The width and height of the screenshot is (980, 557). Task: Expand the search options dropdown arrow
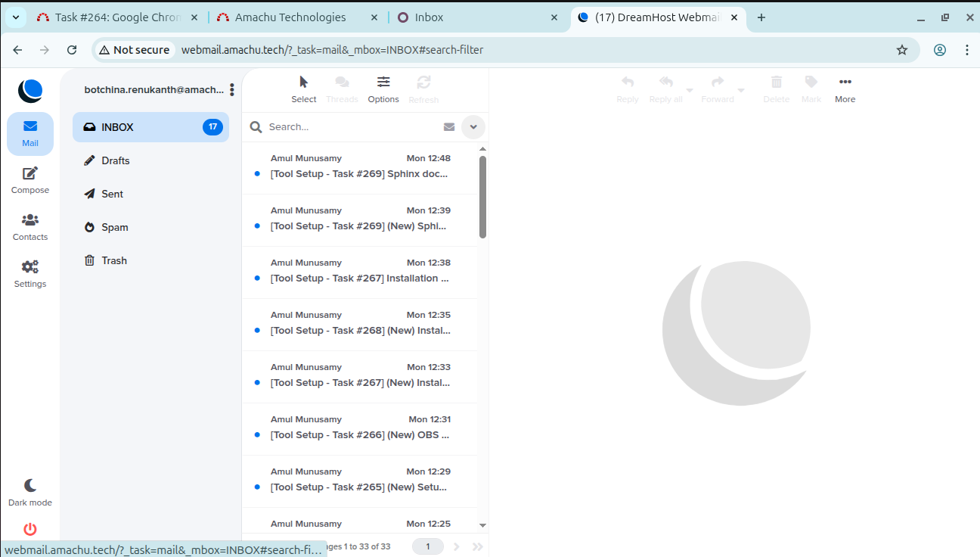point(473,127)
